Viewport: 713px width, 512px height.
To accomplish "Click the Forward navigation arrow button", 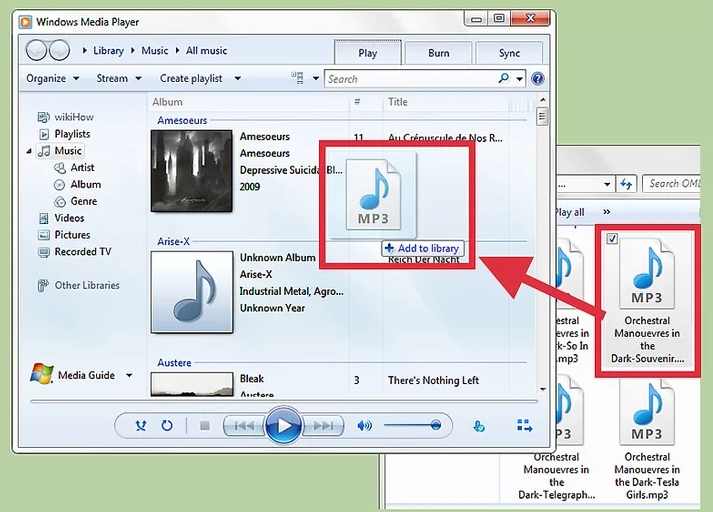I will pyautogui.click(x=60, y=50).
